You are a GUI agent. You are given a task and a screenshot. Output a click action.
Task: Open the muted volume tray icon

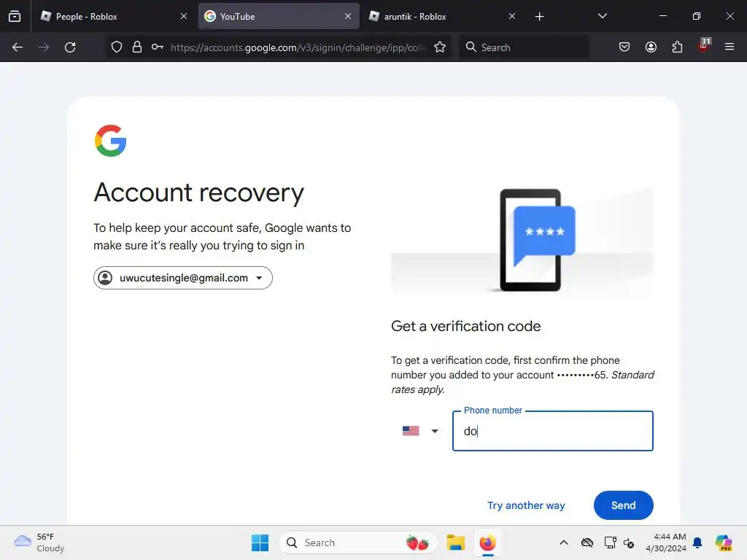(629, 542)
